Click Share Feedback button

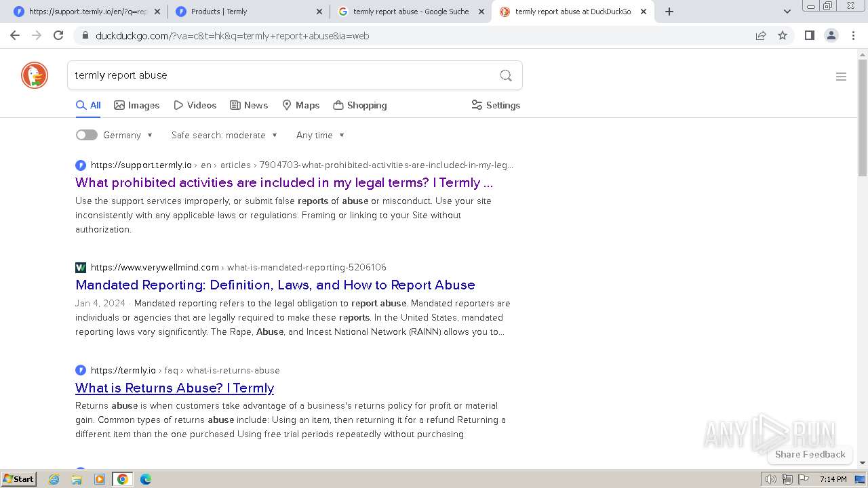click(810, 454)
